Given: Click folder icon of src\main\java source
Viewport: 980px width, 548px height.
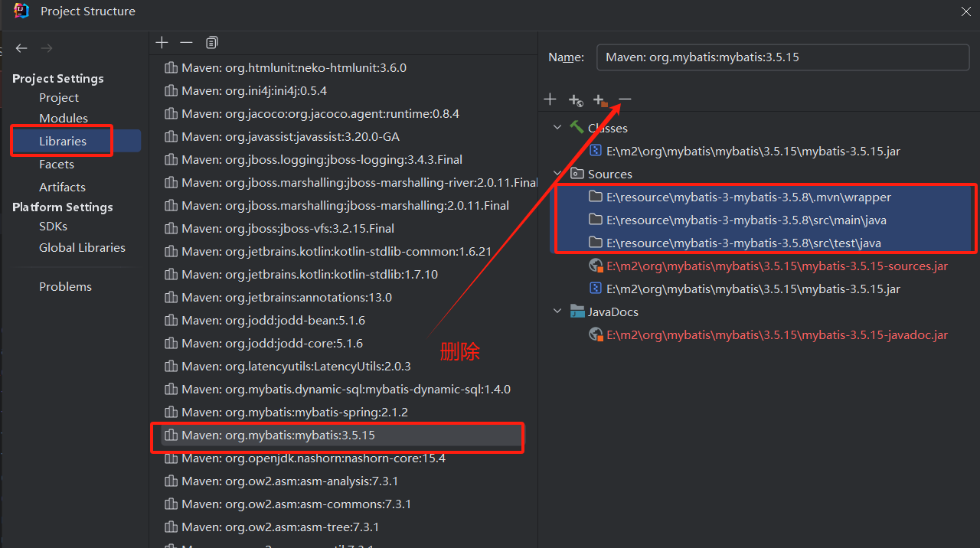Looking at the screenshot, I should coord(596,220).
